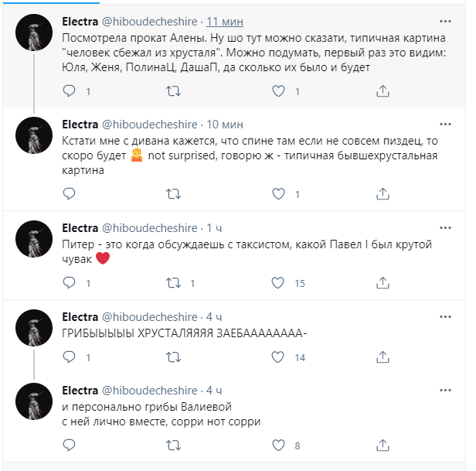
Task: Open more options on the 10 мин tweet
Action: pos(445,124)
